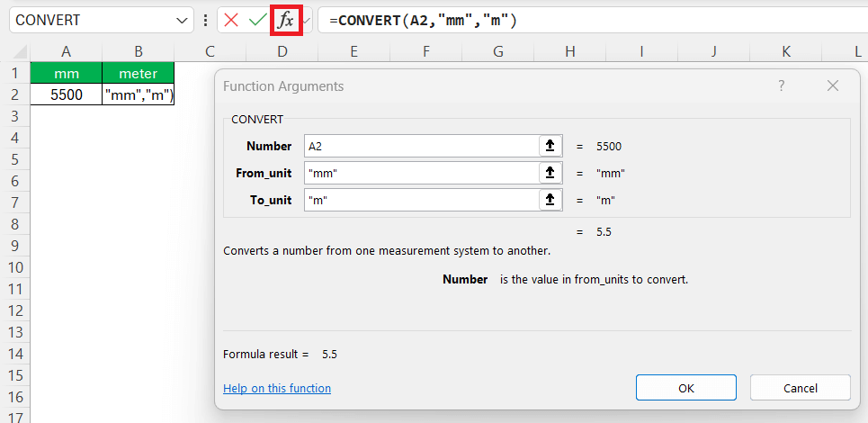868x423 pixels.
Task: Select row 2 header
Action: 15,94
